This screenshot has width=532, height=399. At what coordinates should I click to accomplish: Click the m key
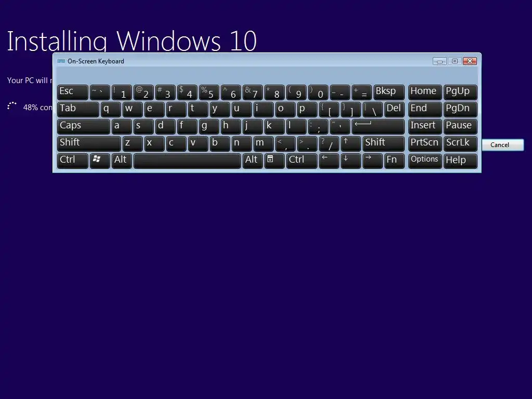(x=263, y=143)
